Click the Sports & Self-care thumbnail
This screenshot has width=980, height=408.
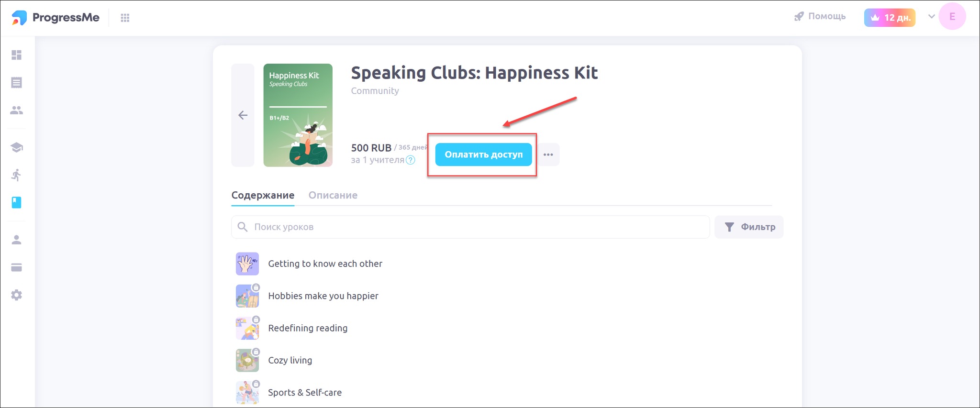click(x=247, y=392)
